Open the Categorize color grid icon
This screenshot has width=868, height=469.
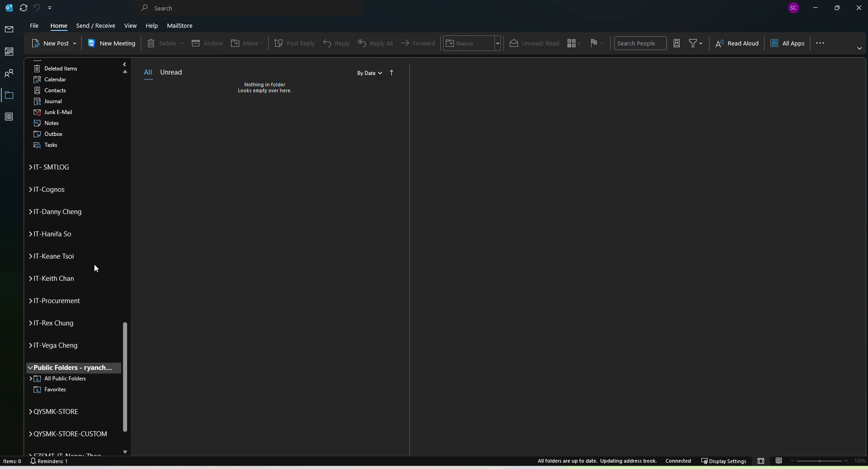click(x=574, y=43)
